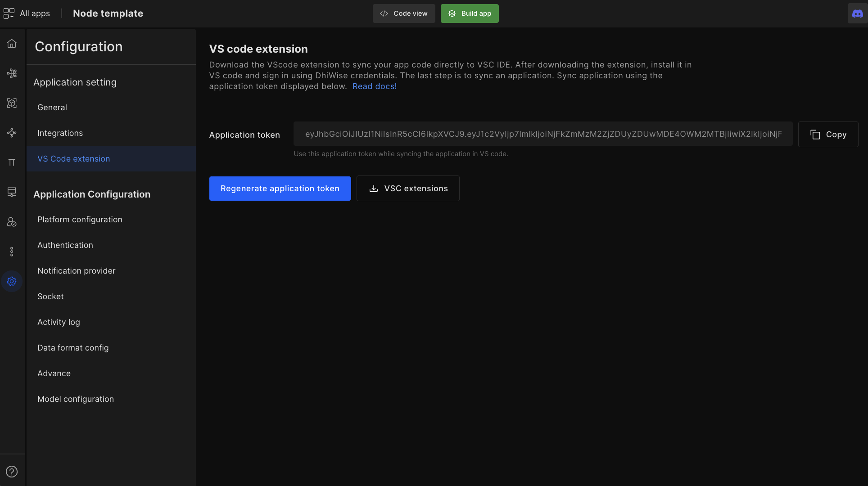
Task: Select Integrations settings
Action: (111, 133)
